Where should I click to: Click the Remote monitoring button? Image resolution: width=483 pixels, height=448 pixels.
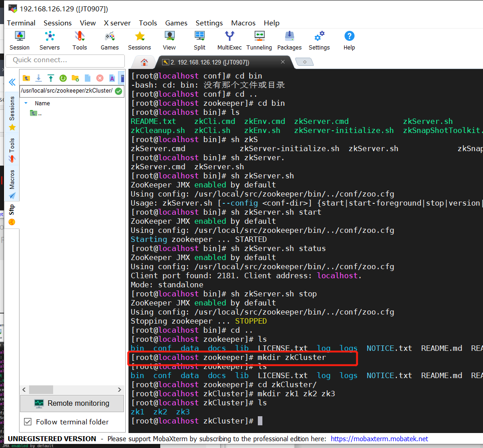[x=72, y=403]
